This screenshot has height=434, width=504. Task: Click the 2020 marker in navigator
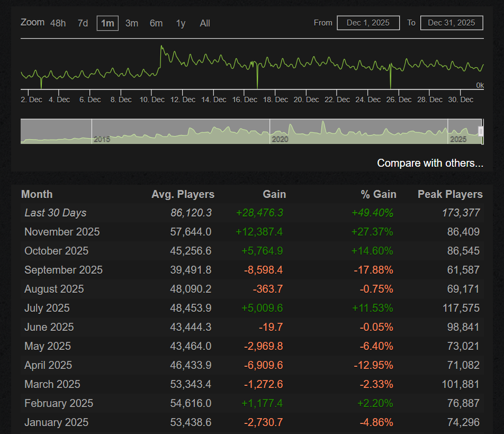coord(280,139)
